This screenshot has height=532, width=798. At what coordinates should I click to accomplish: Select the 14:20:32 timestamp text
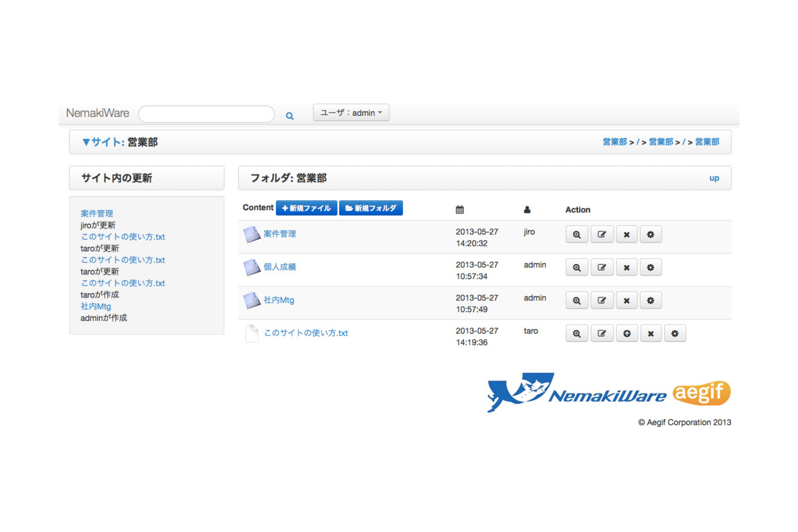click(472, 244)
